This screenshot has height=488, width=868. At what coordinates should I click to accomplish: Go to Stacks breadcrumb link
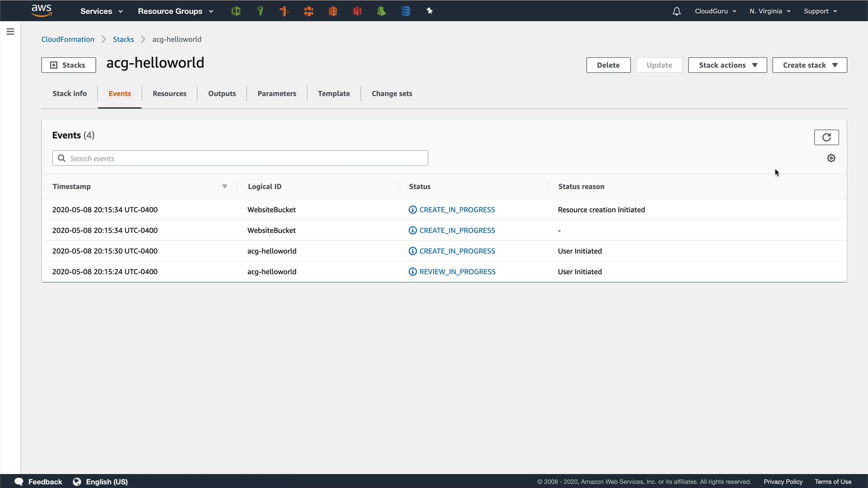pyautogui.click(x=123, y=39)
